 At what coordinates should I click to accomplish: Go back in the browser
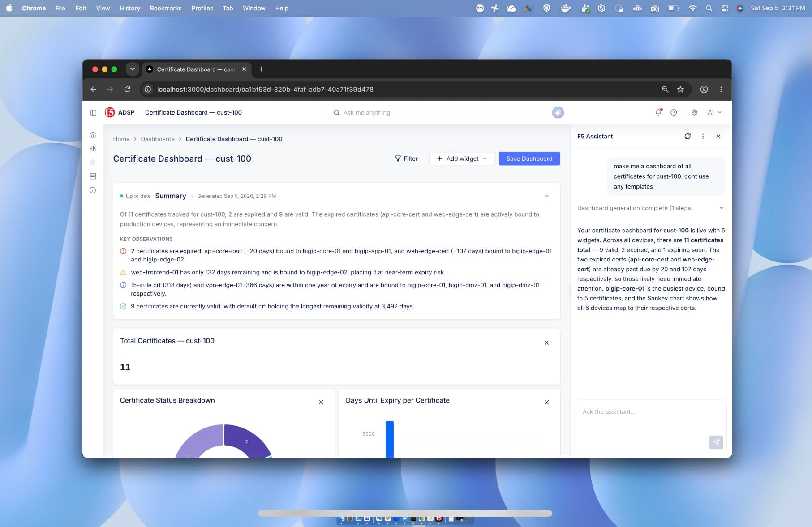(x=93, y=89)
